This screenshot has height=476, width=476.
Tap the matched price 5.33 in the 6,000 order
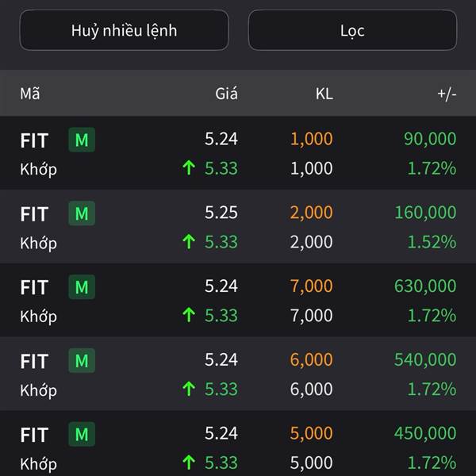point(221,389)
